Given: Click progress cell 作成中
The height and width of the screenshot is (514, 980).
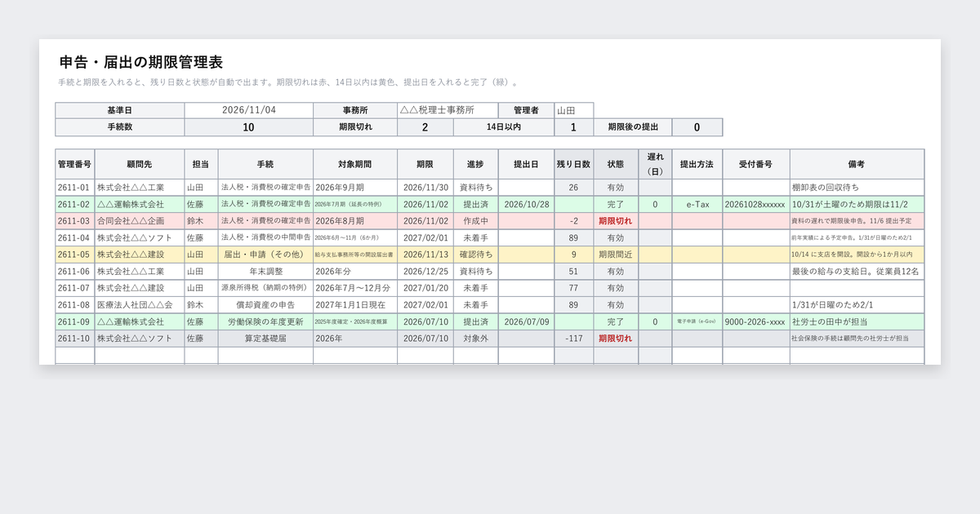Looking at the screenshot, I should [x=475, y=221].
